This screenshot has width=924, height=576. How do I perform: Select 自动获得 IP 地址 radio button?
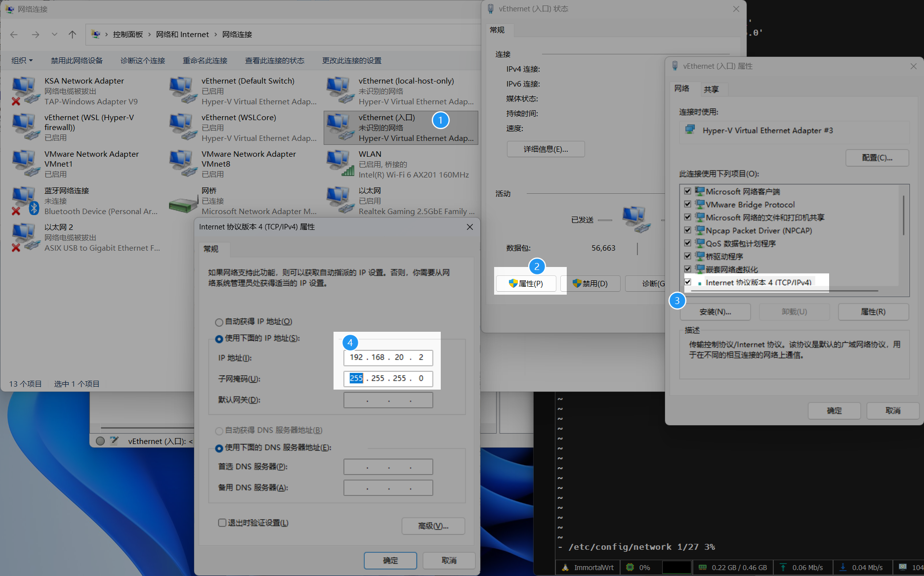click(x=219, y=322)
